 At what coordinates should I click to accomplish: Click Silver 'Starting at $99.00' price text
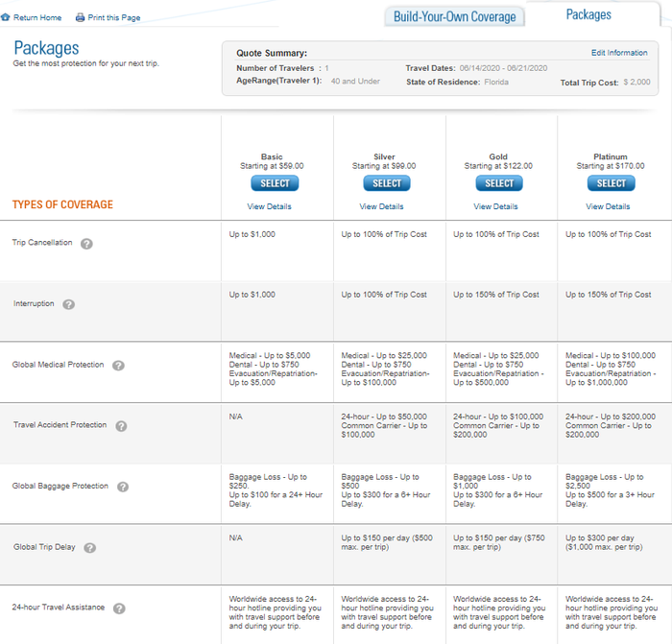384,166
